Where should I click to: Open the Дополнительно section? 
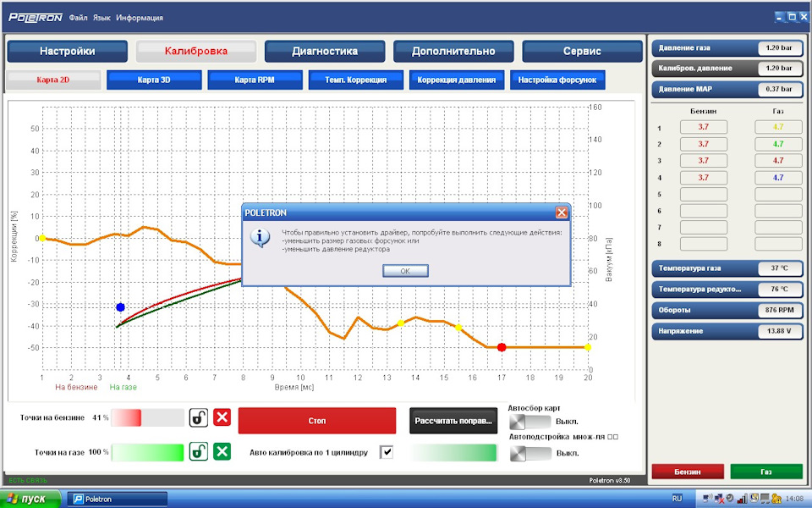point(453,52)
